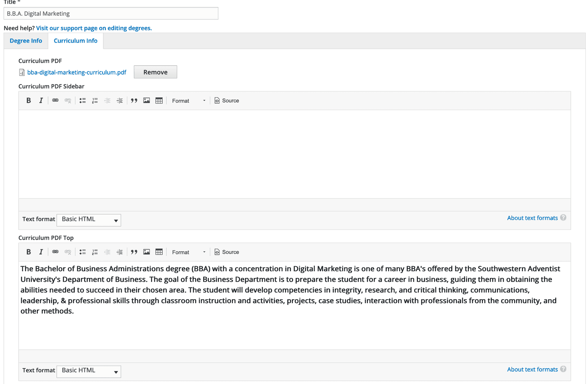Open Format dropdown in Sidebar editor toolbar

[189, 101]
